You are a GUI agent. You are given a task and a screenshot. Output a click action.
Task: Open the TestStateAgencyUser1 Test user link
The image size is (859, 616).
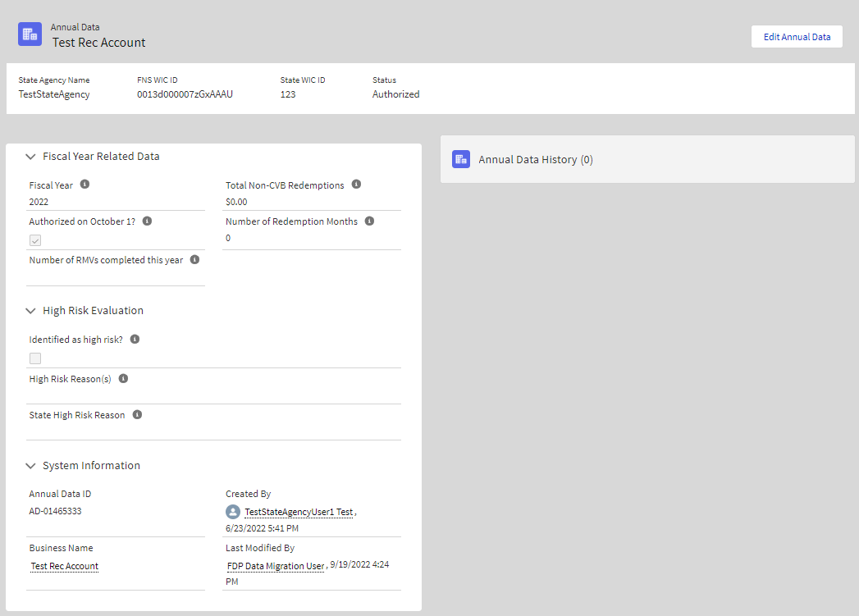click(x=299, y=512)
